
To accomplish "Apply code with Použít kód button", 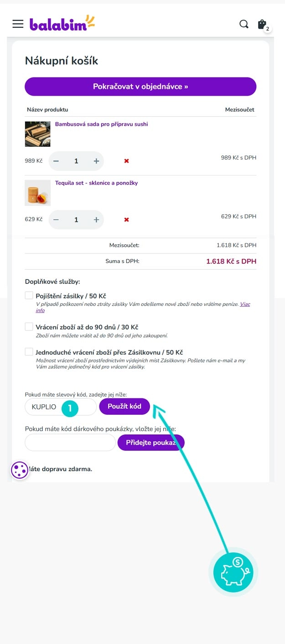I will (124, 406).
